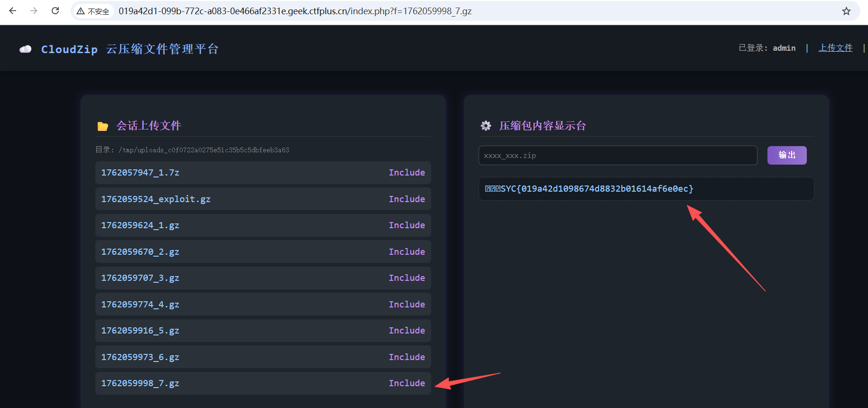Include the 1762057947_1.7z file
868x408 pixels.
point(406,173)
